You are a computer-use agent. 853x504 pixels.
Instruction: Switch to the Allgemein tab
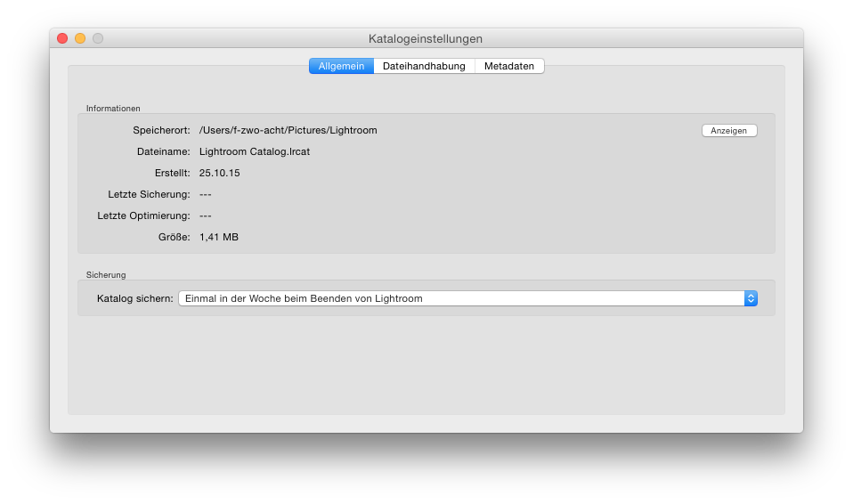click(341, 66)
